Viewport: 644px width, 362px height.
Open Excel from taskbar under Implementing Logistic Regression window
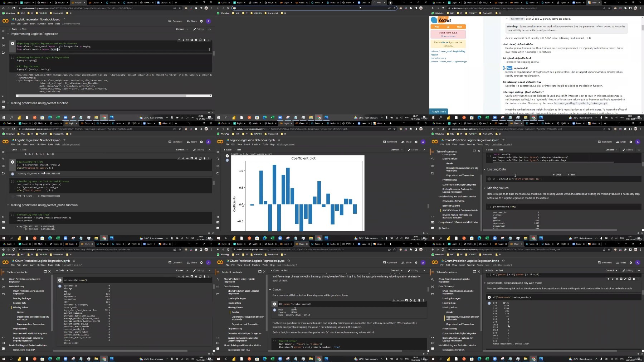[x=58, y=117]
